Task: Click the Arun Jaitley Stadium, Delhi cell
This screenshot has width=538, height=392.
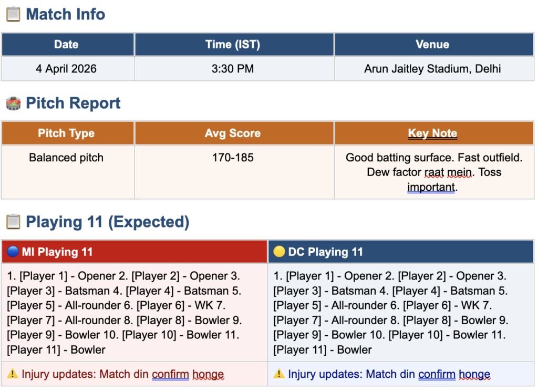Action: [434, 69]
